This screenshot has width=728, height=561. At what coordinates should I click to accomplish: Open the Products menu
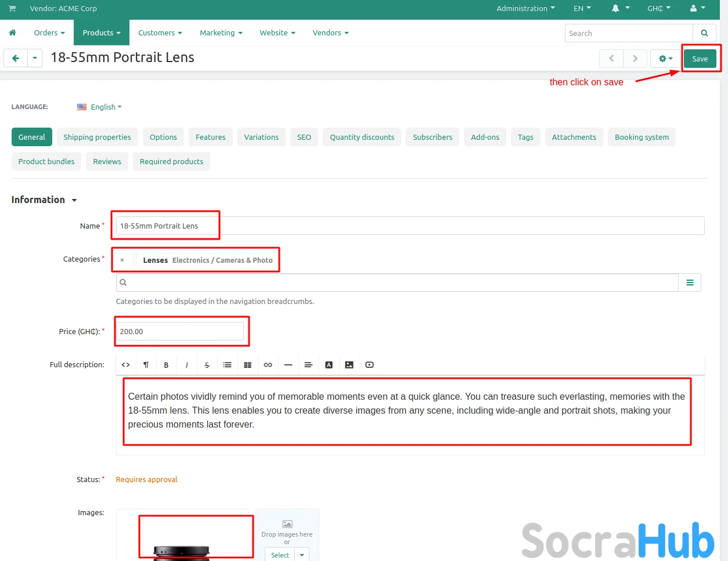click(101, 33)
